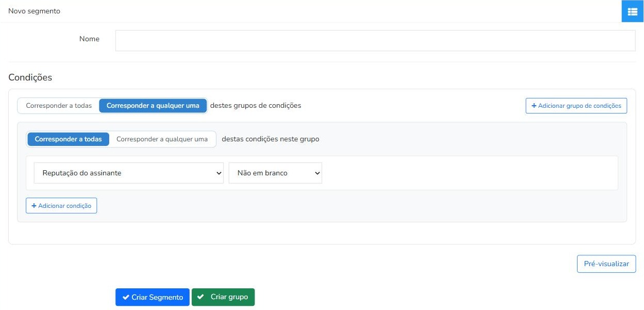Click the 'Condições' section heading

(x=30, y=77)
